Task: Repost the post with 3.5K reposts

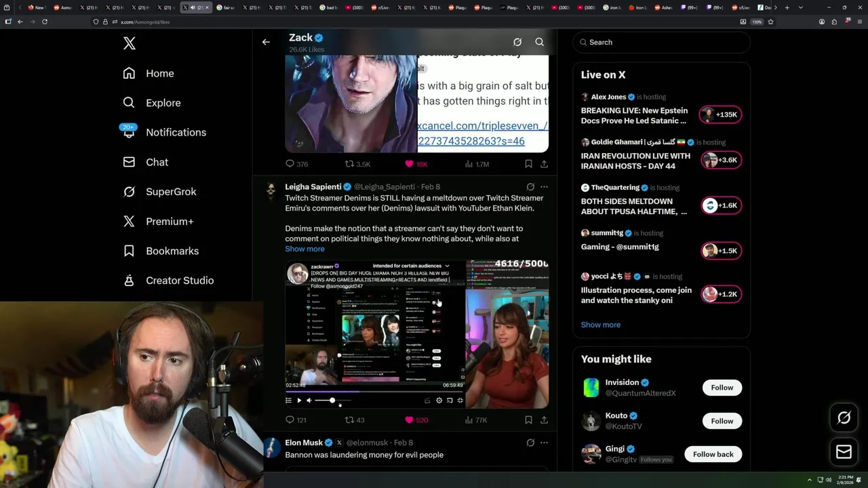Action: tap(357, 164)
